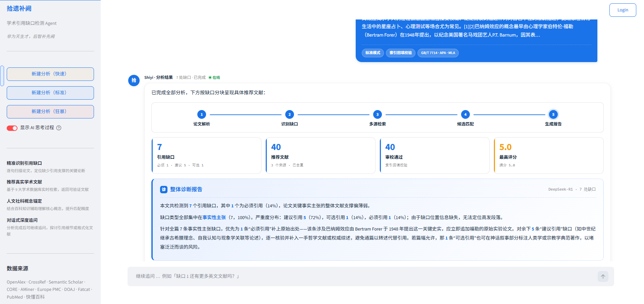
Task: Click the 推荐真实学术文献 feature heading
Action: coord(24,182)
